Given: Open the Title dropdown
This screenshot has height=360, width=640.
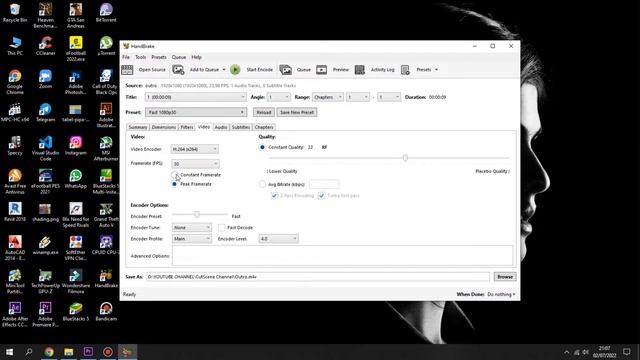Looking at the screenshot, I should click(196, 97).
